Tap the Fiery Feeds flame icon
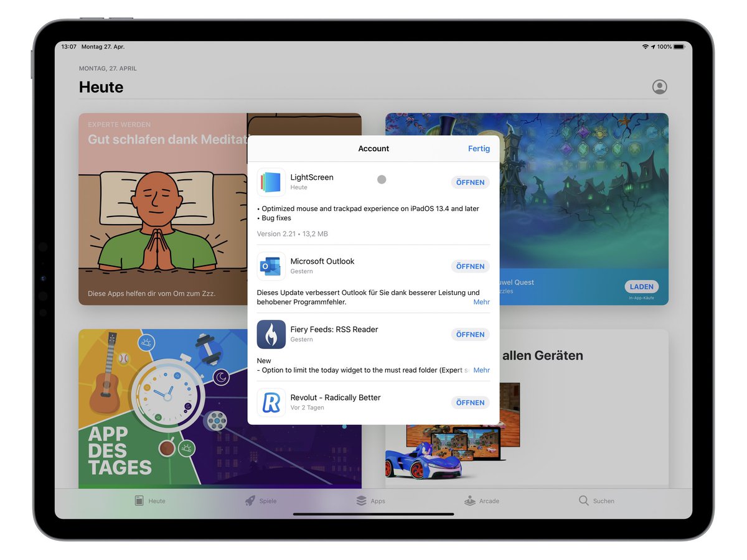 [271, 334]
